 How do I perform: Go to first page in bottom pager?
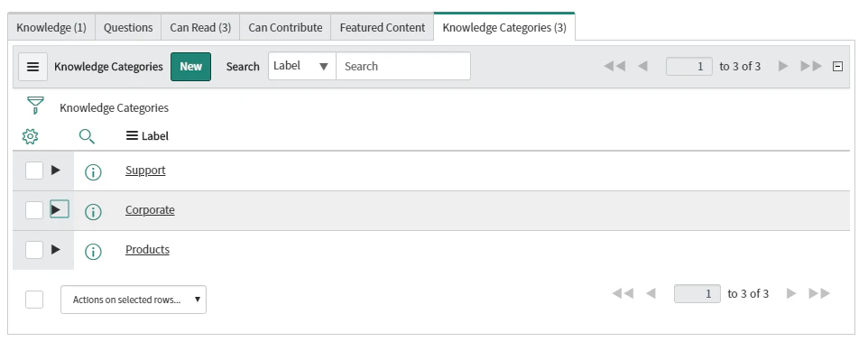(x=623, y=293)
